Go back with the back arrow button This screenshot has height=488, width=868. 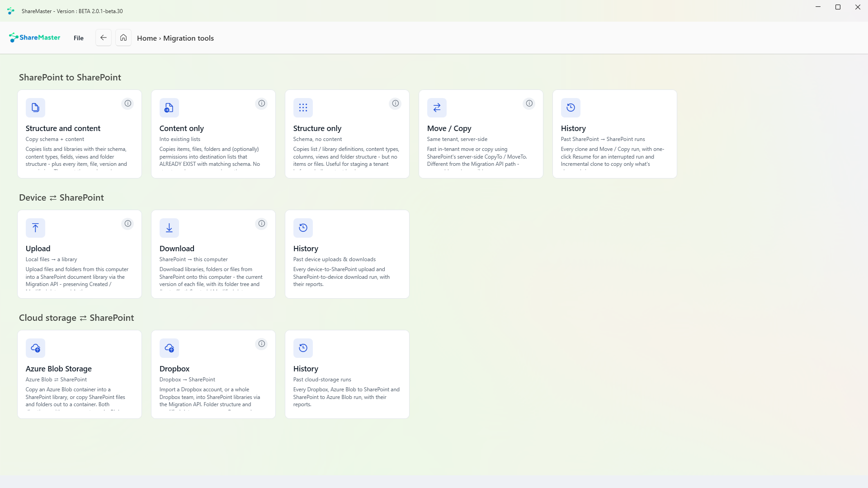tap(104, 38)
